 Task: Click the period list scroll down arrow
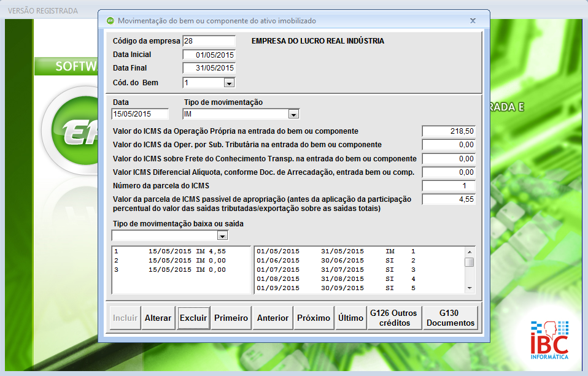pos(469,288)
